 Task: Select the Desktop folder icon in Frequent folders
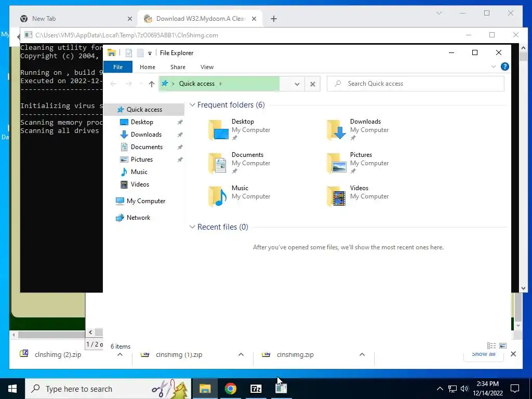tap(218, 130)
